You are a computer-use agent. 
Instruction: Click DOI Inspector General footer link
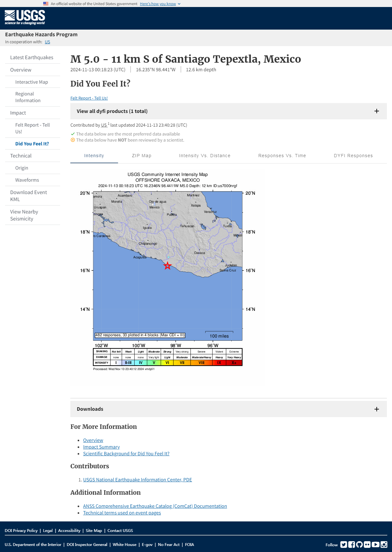tap(87, 545)
